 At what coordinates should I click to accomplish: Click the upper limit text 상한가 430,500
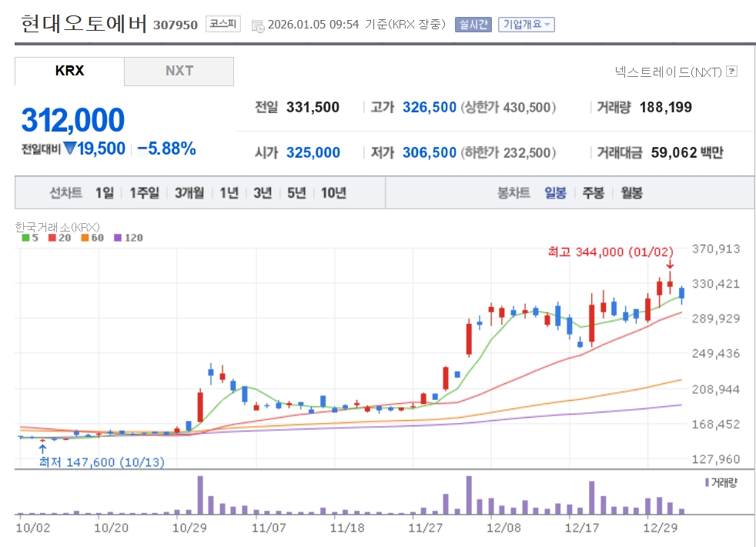pos(508,107)
